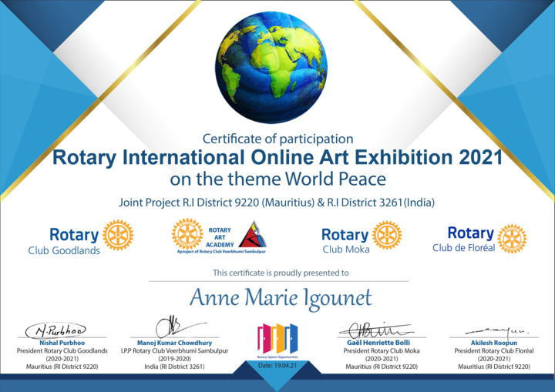The image size is (555, 392).
Task: Click the 'Certificate of participation' heading
Action: coord(277,139)
